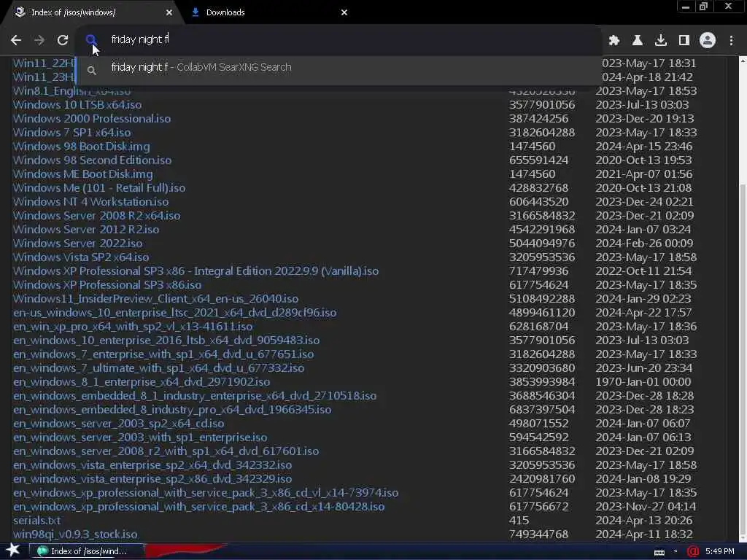This screenshot has width=747, height=560.
Task: Select file size 1970-Jan-01 00:00 date text
Action: 643,381
